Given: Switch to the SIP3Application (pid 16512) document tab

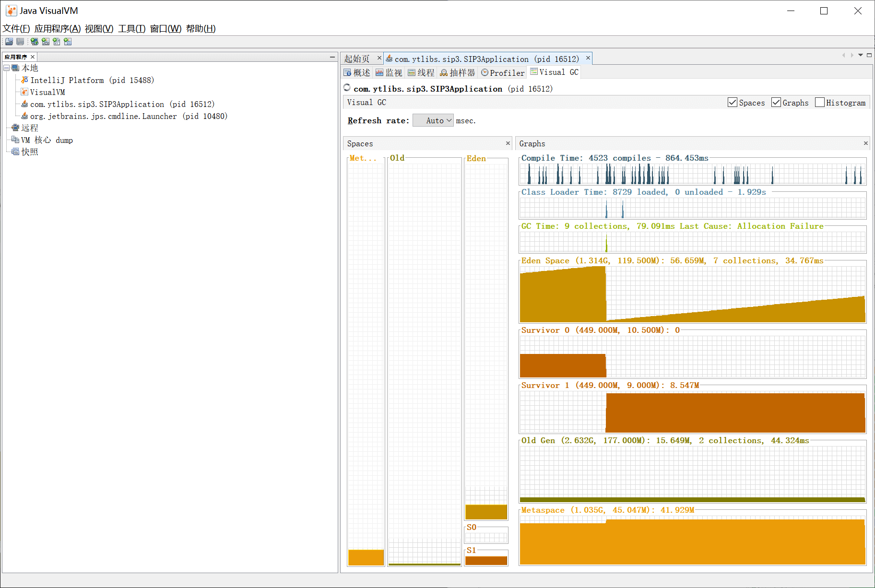Looking at the screenshot, I should click(x=487, y=59).
